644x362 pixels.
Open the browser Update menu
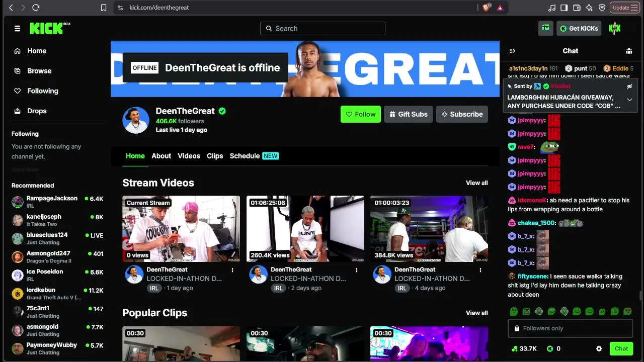[625, 8]
